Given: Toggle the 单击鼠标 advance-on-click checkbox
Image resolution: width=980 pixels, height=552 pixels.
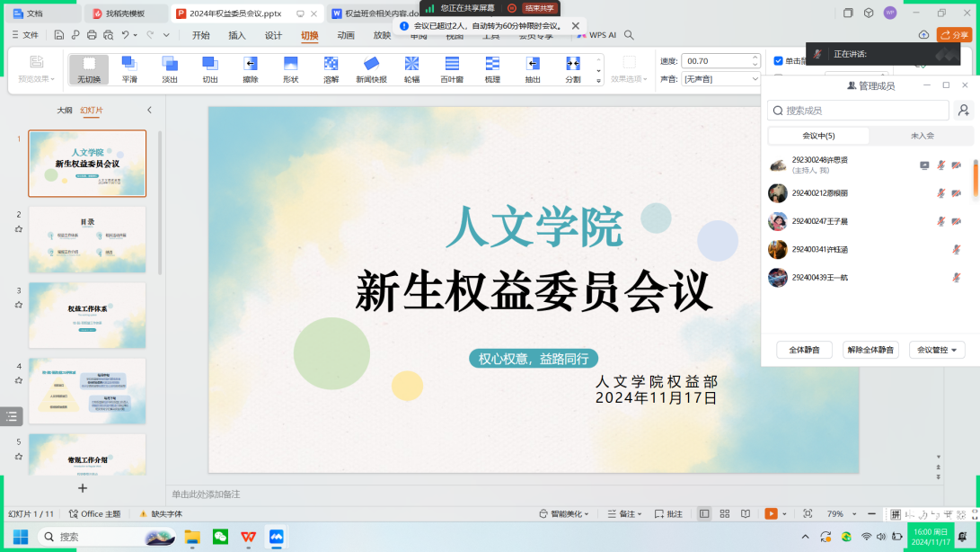Looking at the screenshot, I should point(779,61).
